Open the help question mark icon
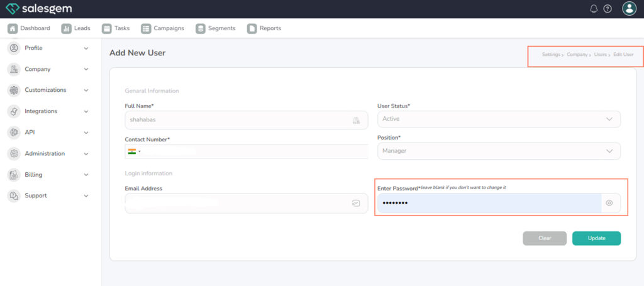The width and height of the screenshot is (644, 286). click(608, 9)
